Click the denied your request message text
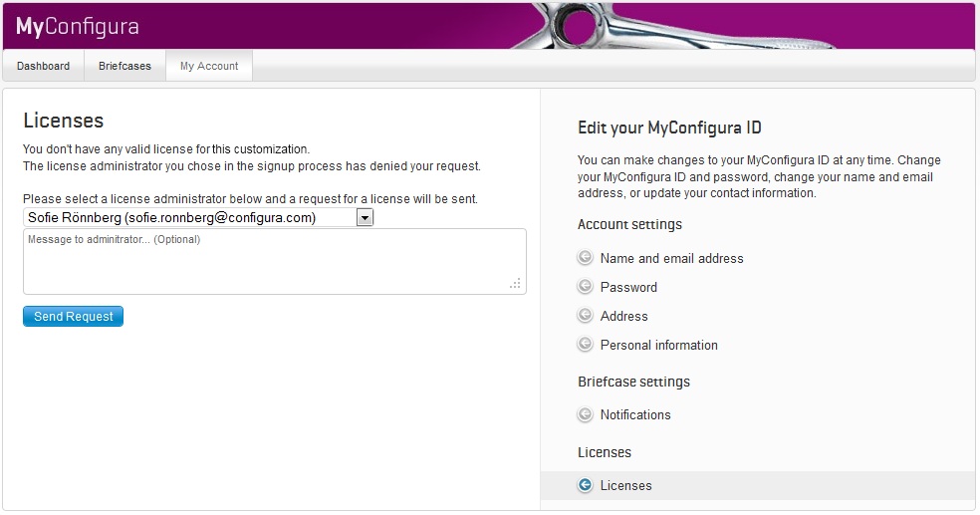The width and height of the screenshot is (980, 515). click(252, 166)
